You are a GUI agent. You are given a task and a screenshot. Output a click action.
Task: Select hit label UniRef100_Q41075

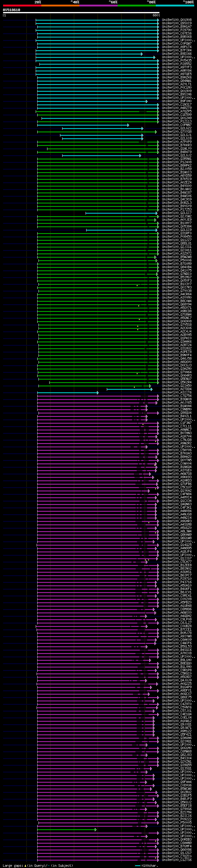(x=176, y=271)
